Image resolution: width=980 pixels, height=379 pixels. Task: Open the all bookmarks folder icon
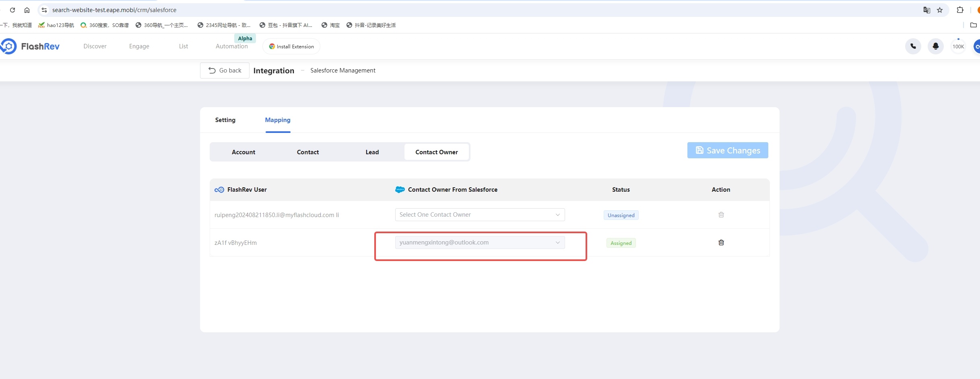click(x=974, y=25)
